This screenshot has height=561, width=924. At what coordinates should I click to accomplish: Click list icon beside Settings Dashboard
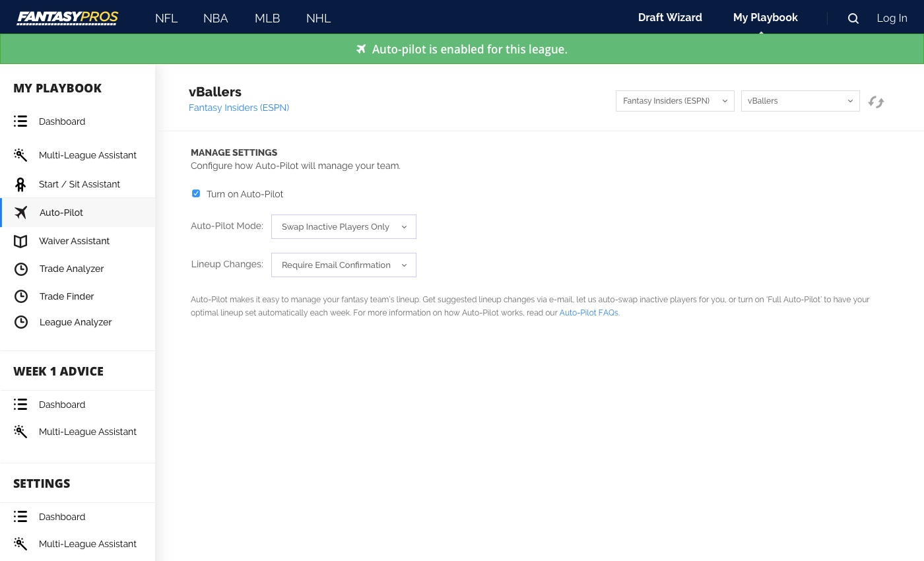20,517
